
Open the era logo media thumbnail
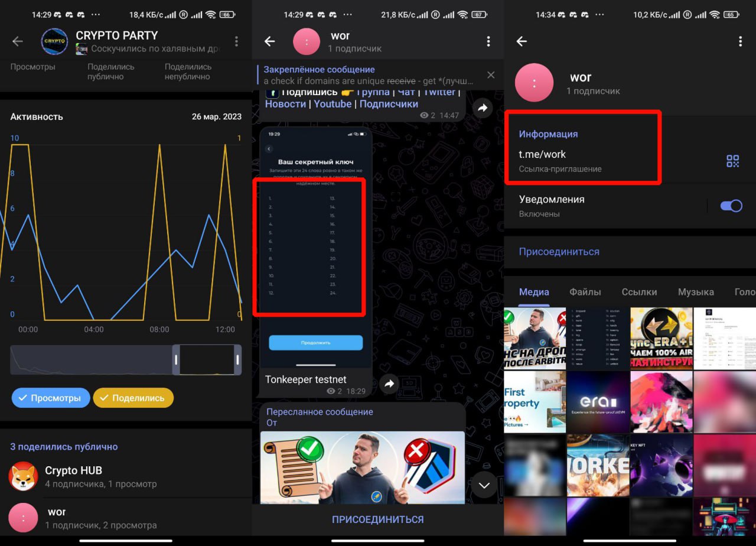click(598, 402)
